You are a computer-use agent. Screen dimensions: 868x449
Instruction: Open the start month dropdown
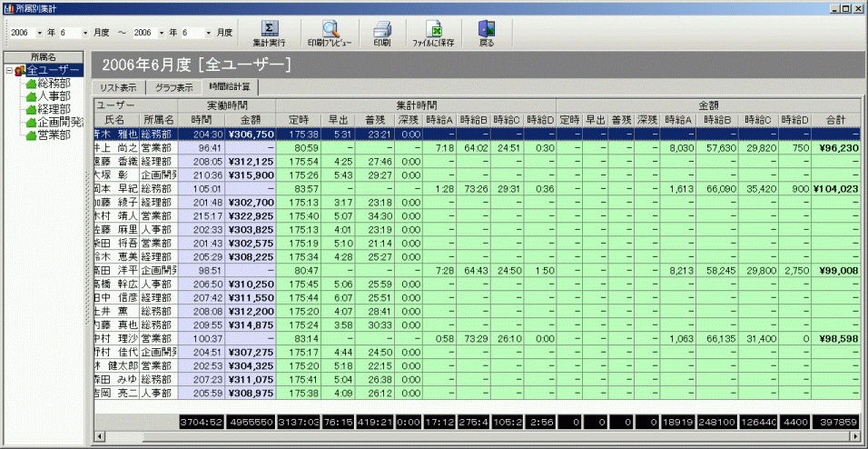point(84,34)
